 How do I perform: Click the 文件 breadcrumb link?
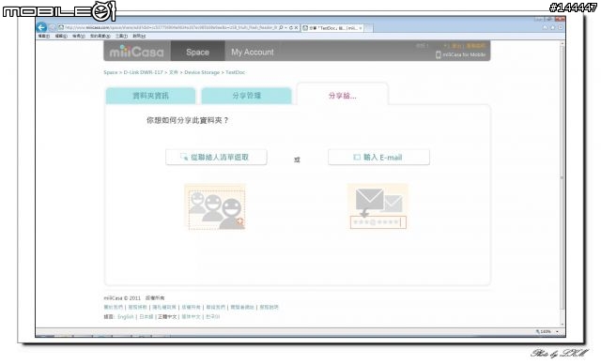(x=173, y=72)
